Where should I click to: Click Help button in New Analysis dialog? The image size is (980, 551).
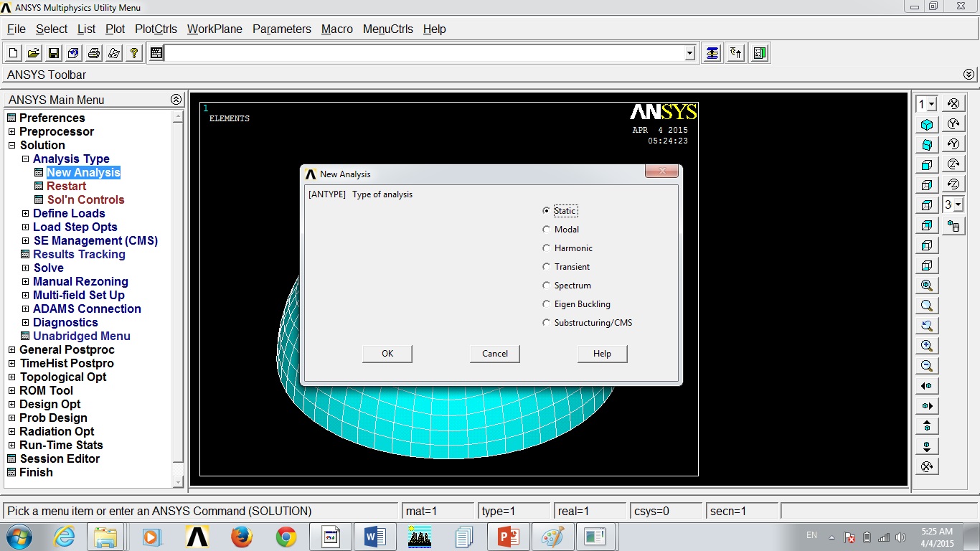603,354
